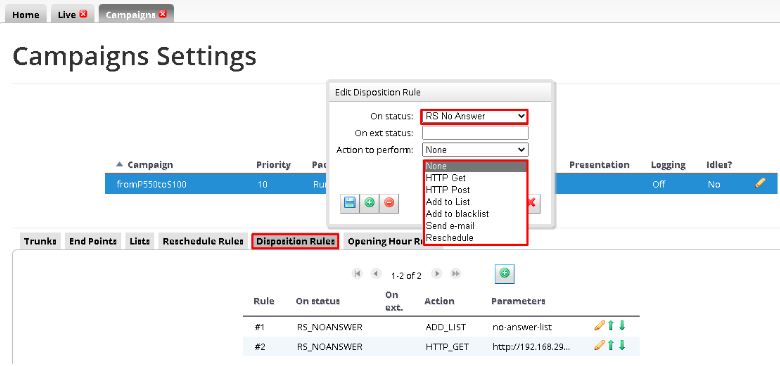The width and height of the screenshot is (780, 366).
Task: Switch to the Home tab
Action: point(26,14)
